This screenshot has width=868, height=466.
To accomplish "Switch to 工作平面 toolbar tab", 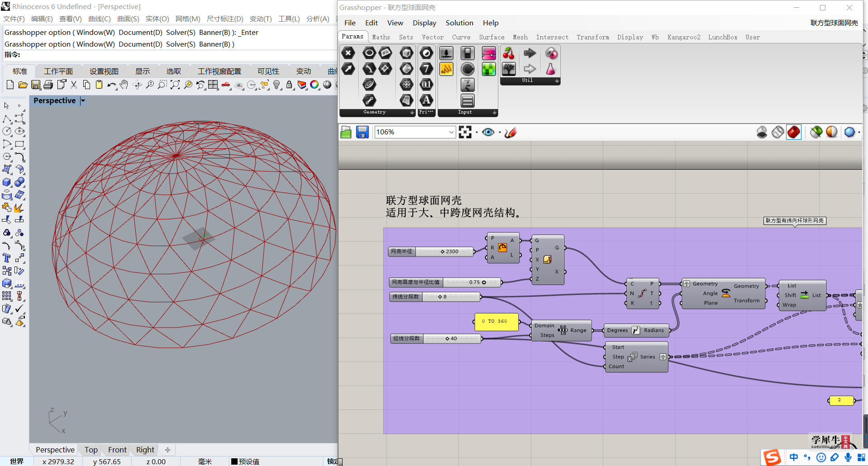I will [x=58, y=71].
